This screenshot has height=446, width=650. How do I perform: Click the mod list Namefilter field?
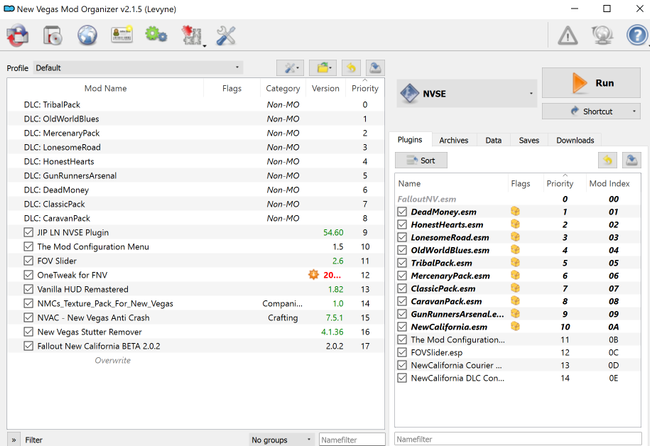[x=352, y=439]
